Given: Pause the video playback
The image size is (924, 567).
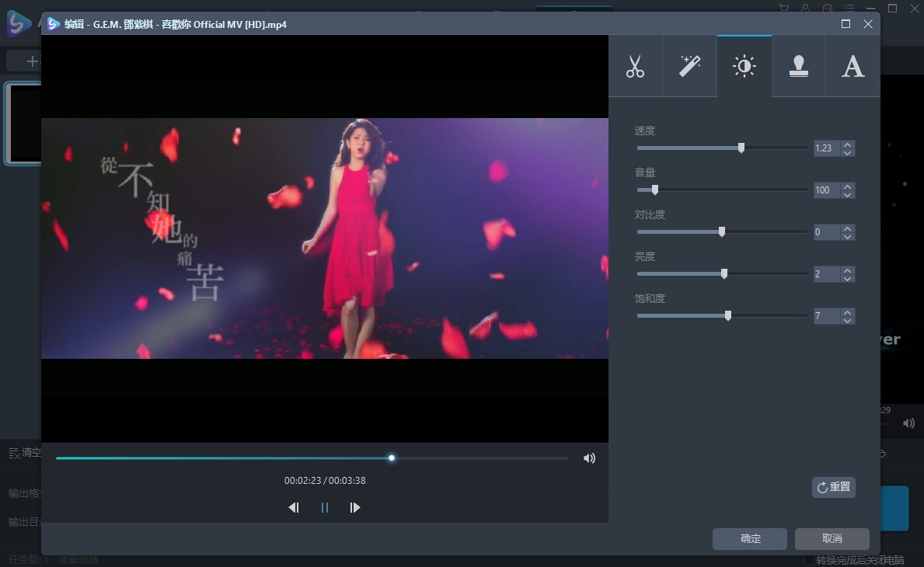Looking at the screenshot, I should [x=324, y=507].
